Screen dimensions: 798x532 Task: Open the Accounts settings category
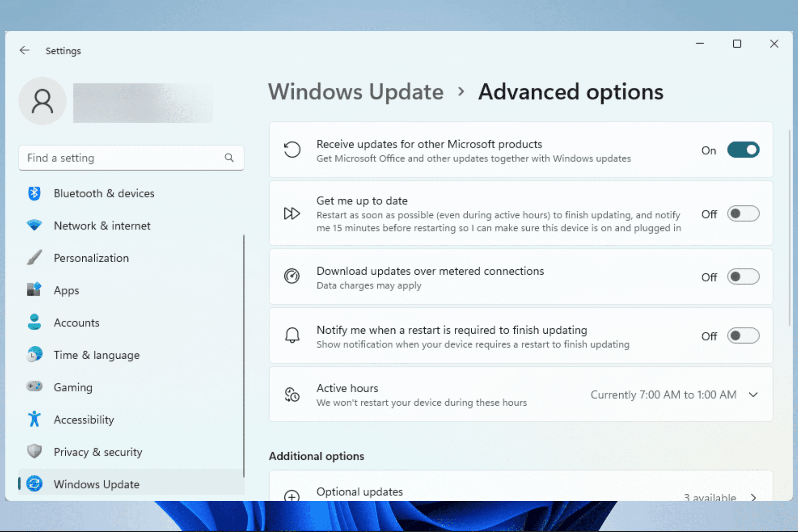76,323
